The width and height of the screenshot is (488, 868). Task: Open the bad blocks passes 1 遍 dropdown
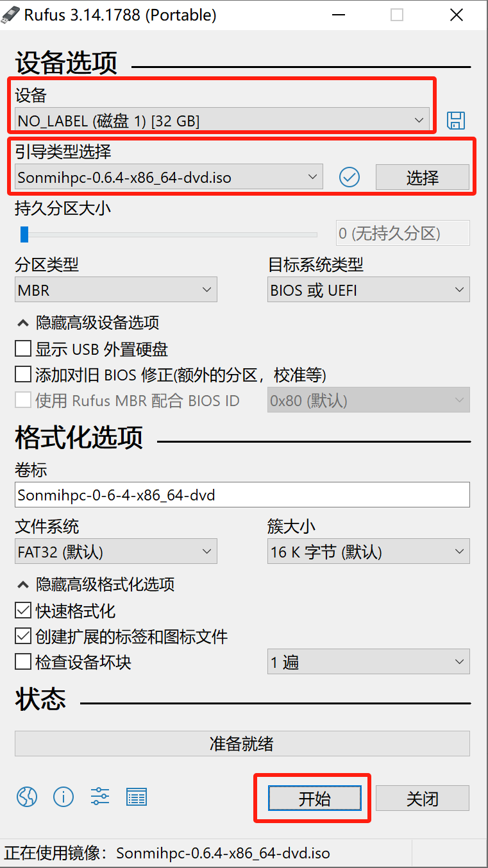369,661
